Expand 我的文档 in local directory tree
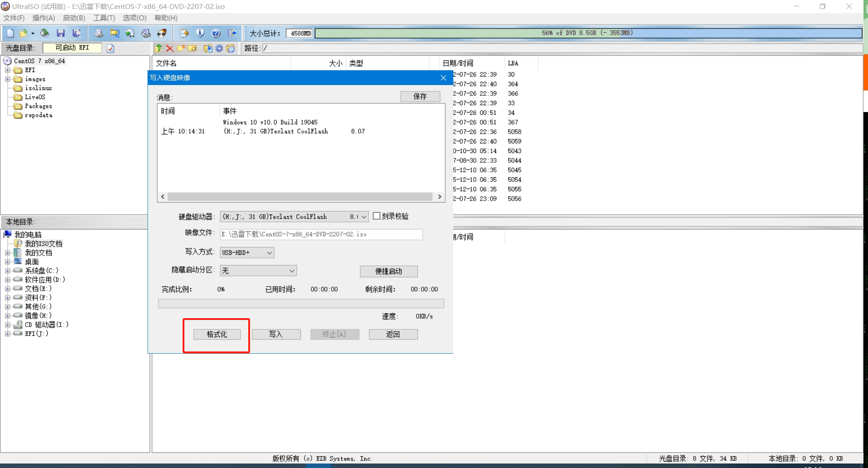 pos(7,253)
